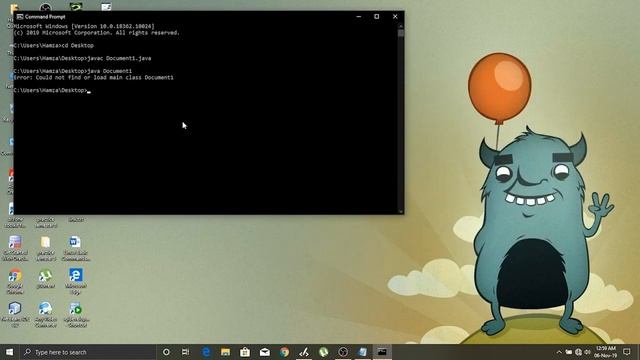Click the Command Prompt scrollbar down arrow
640x360 pixels.
pyautogui.click(x=401, y=211)
